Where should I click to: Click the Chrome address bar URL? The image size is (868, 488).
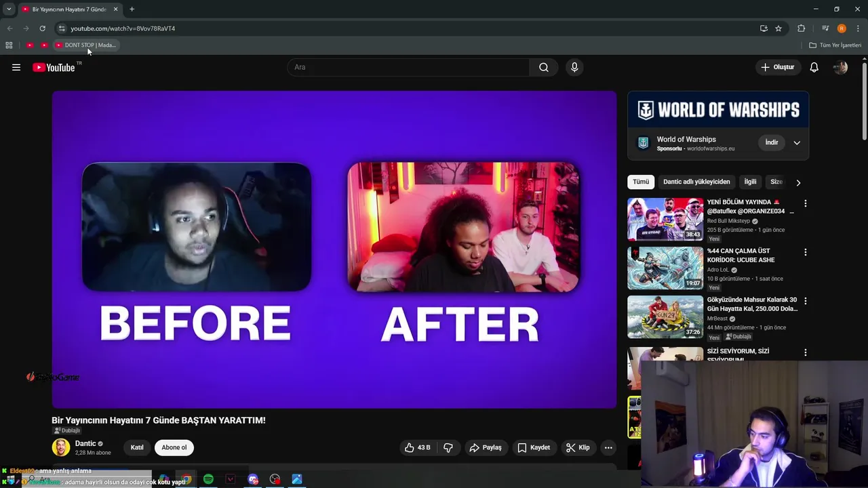123,28
